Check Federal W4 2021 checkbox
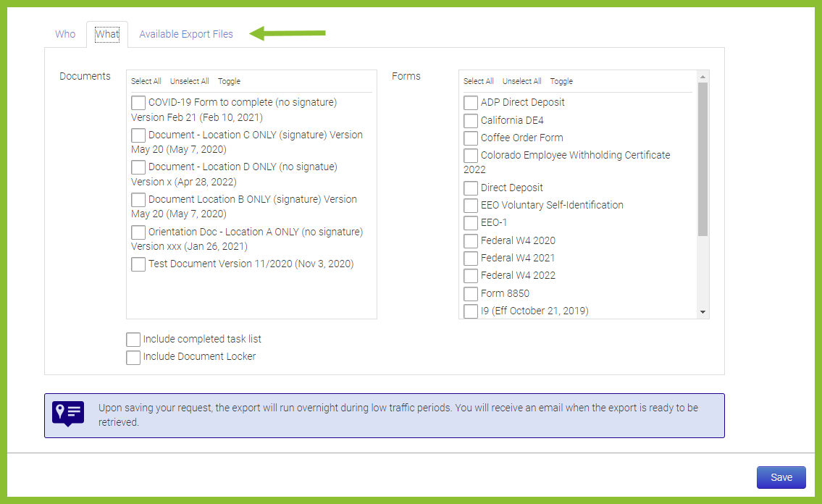This screenshot has width=822, height=504. (x=471, y=259)
